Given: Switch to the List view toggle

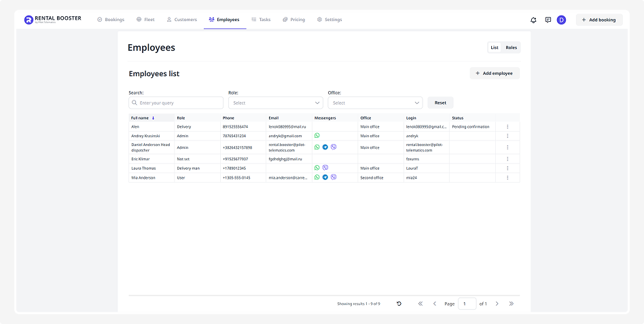Looking at the screenshot, I should [495, 48].
